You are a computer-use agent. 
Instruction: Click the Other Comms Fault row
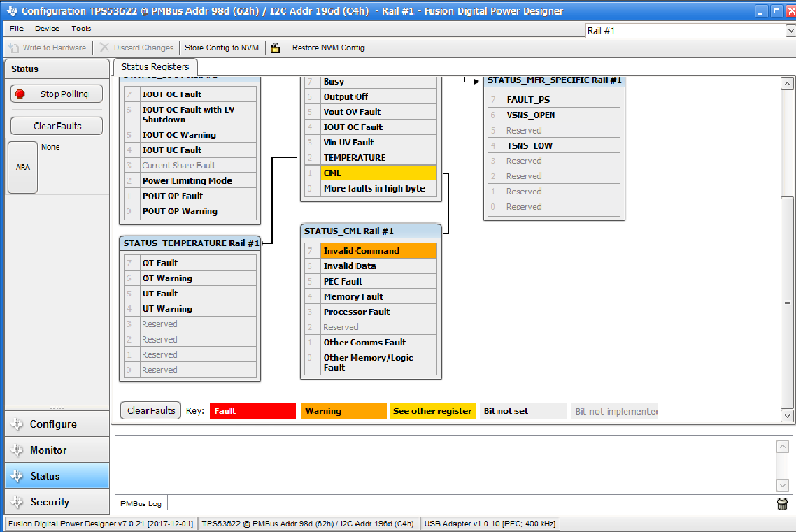click(371, 342)
